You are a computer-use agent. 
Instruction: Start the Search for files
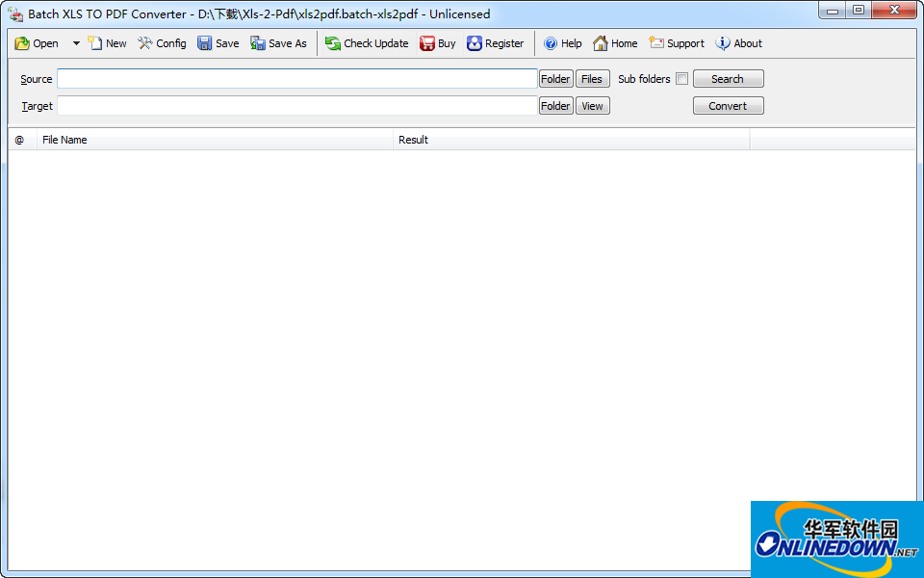coord(729,78)
